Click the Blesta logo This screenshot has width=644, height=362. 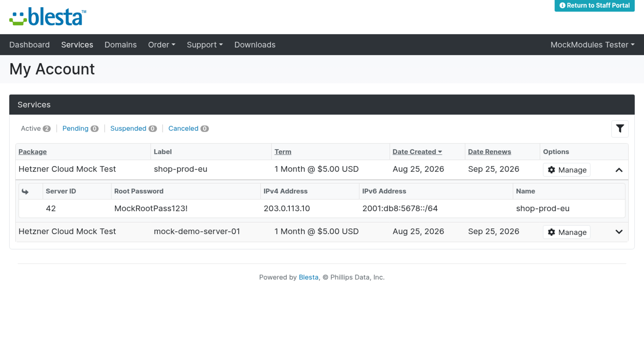pos(48,17)
